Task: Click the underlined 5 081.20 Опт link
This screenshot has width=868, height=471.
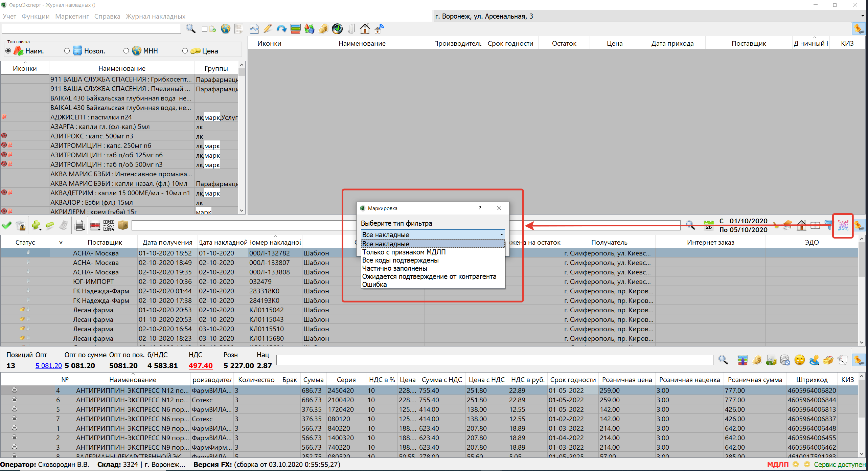Action: [49, 366]
